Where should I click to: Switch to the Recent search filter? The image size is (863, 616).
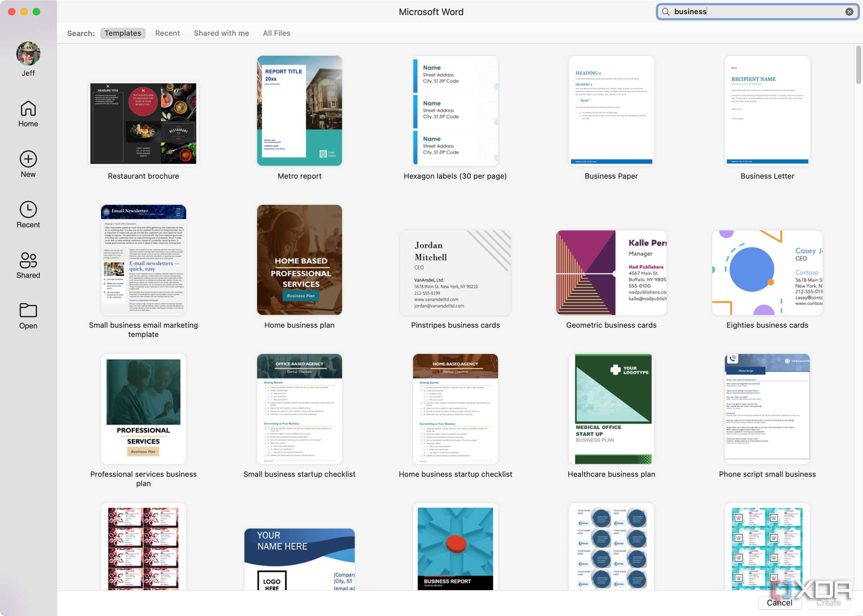167,33
